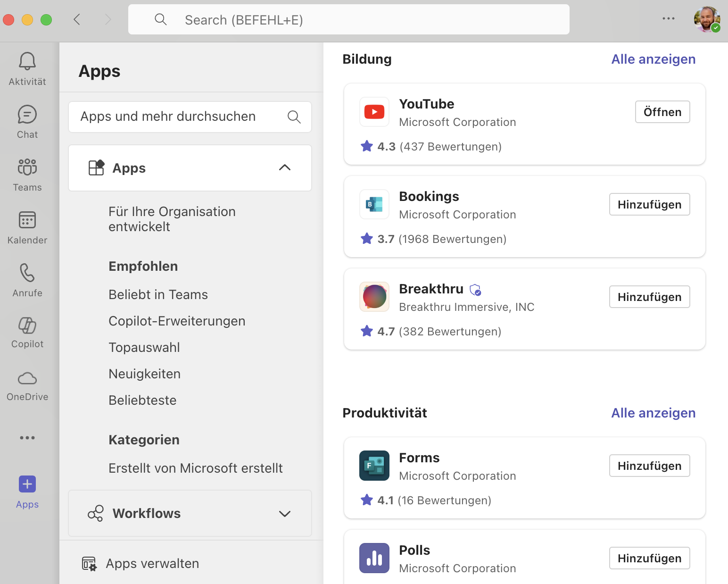Select Erstellt von Microsoft erstellt category
Screen dimensions: 728x584
(196, 468)
